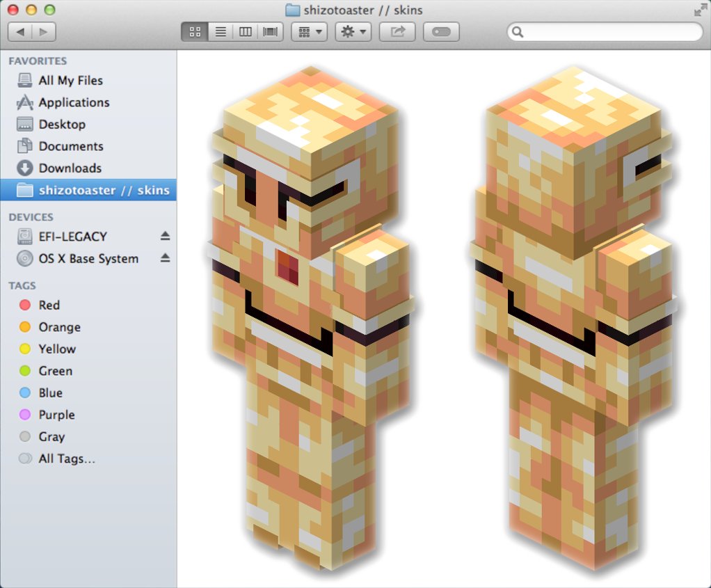Open Downloads in the sidebar

click(88, 168)
